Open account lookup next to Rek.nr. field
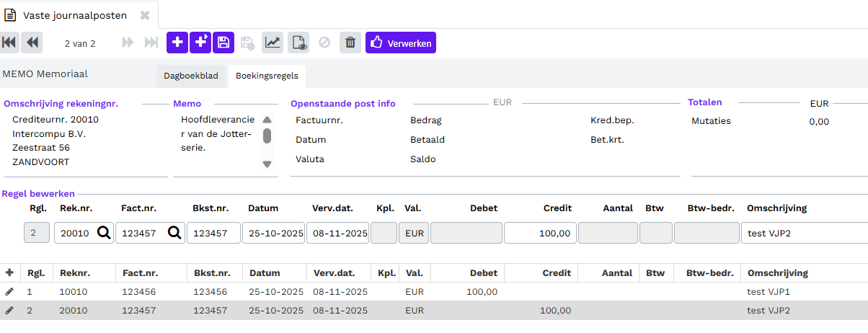This screenshot has width=868, height=333. 104,233
